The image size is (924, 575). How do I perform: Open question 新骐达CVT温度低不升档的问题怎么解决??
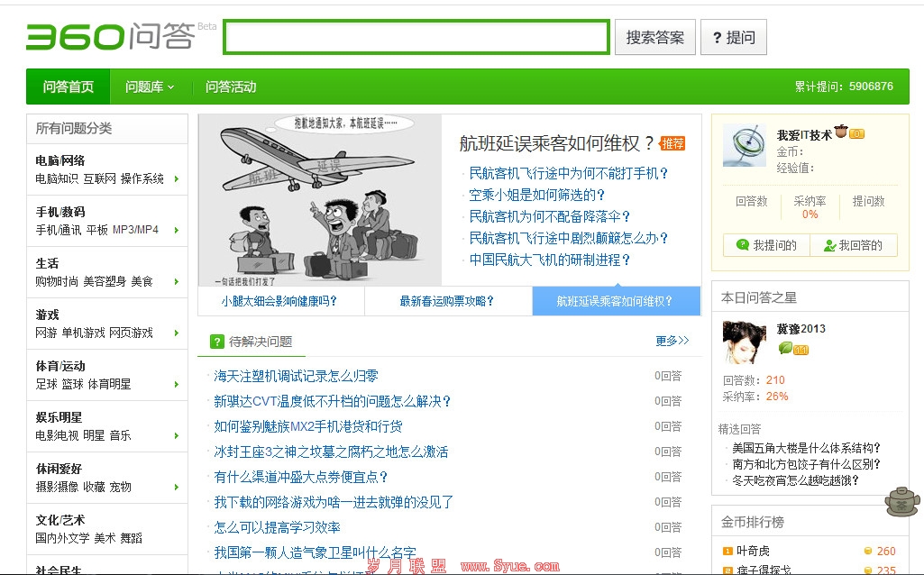(333, 401)
